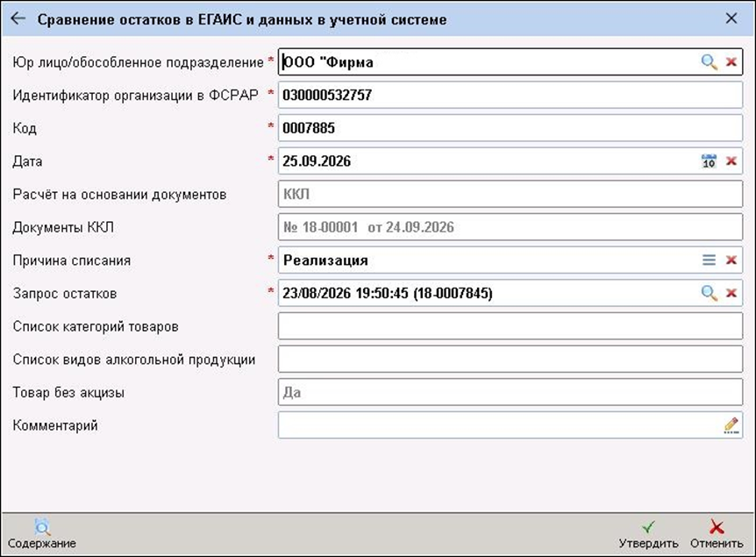Click the ФСРАР identifier field

coord(510,95)
